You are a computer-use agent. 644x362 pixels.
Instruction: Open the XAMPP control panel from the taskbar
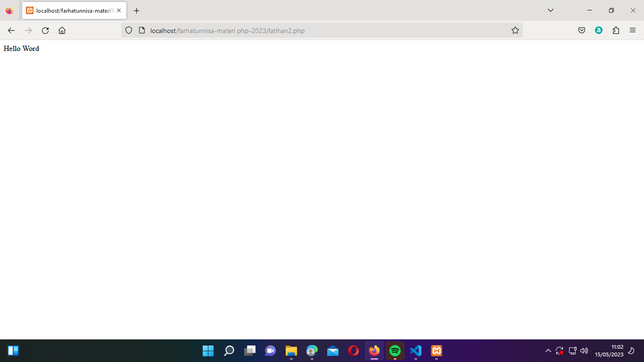437,351
